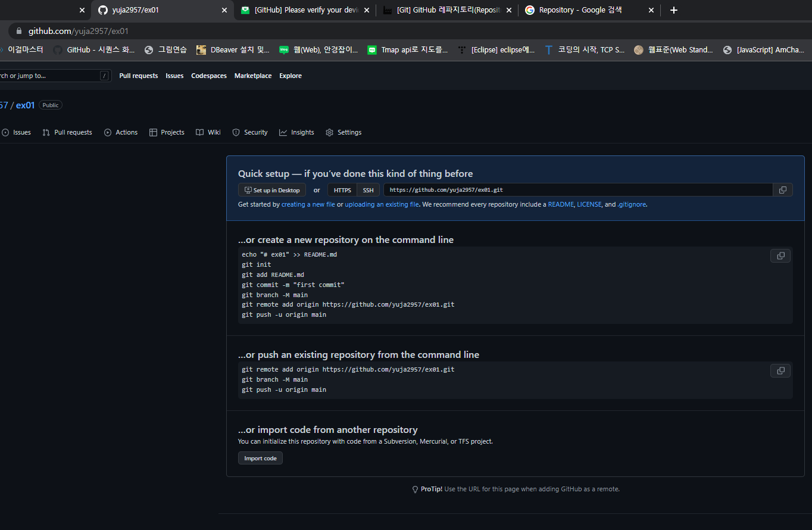Click Issues in top navigation bar
This screenshot has width=812, height=530.
pos(174,76)
